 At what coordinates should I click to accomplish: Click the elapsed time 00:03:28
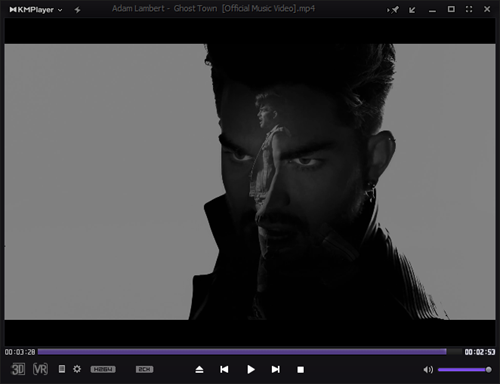click(20, 352)
